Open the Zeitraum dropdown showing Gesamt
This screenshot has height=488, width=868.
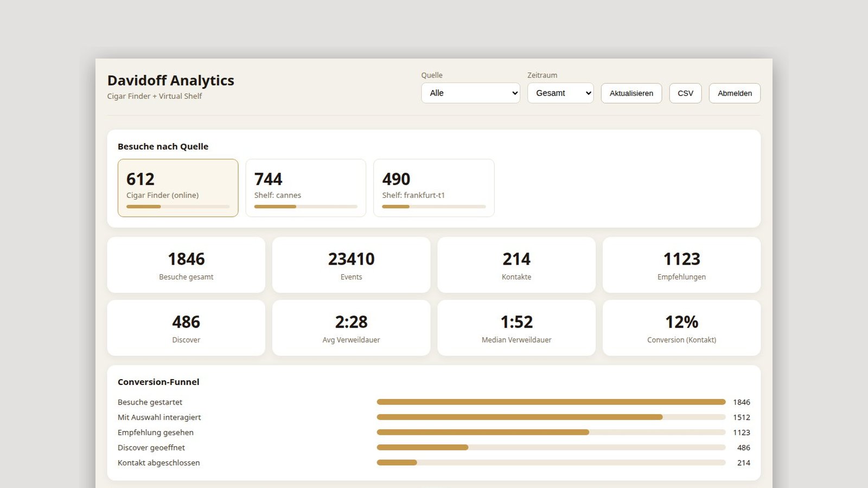pyautogui.click(x=560, y=93)
